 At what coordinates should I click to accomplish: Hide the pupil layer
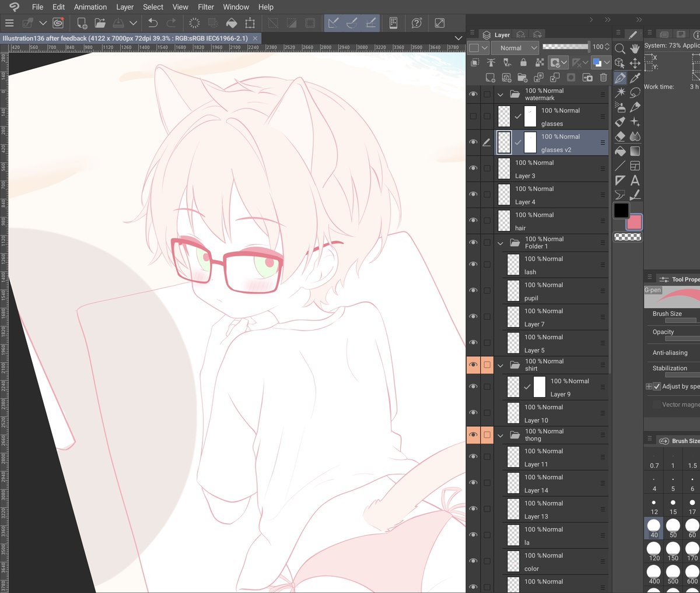[x=473, y=290]
